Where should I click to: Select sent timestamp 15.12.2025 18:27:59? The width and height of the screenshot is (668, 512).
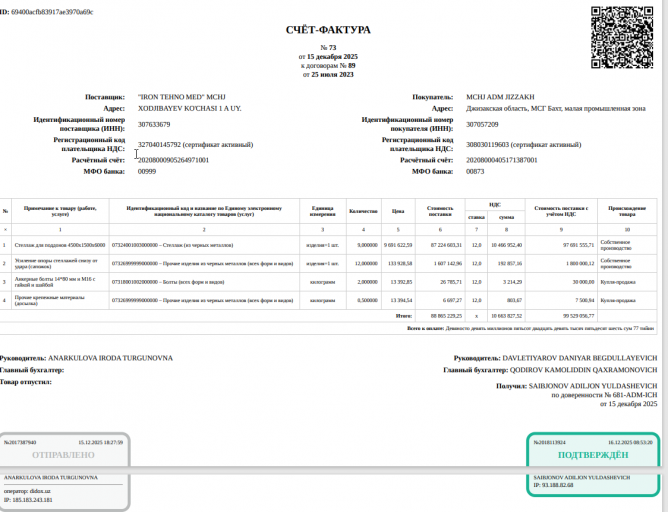coord(101,443)
